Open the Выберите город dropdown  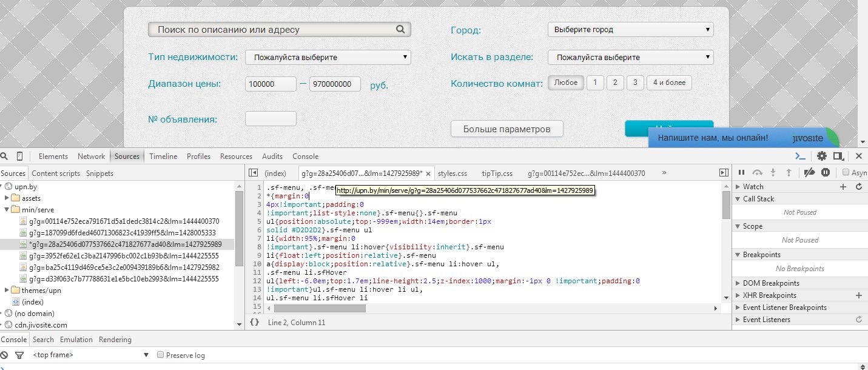[x=630, y=29]
